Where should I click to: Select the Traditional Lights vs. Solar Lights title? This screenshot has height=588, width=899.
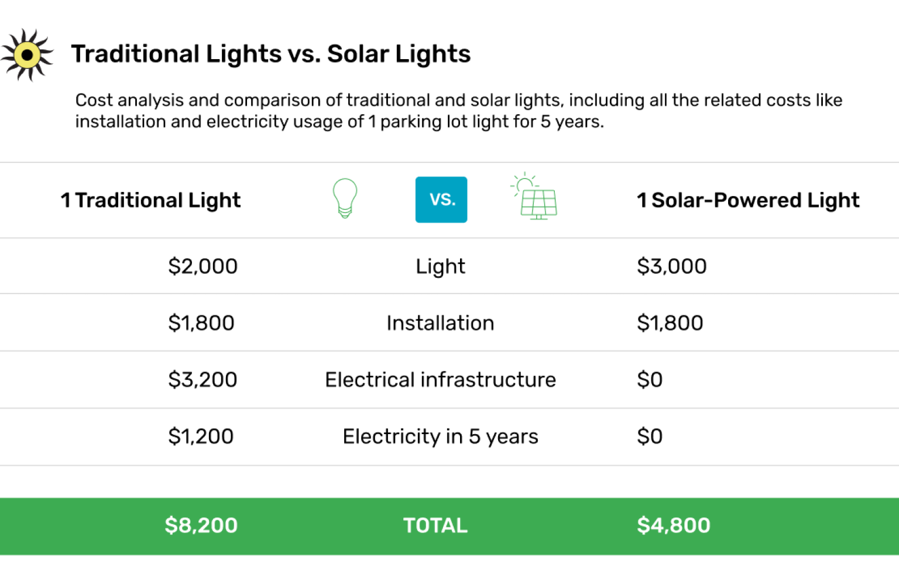pyautogui.click(x=270, y=54)
